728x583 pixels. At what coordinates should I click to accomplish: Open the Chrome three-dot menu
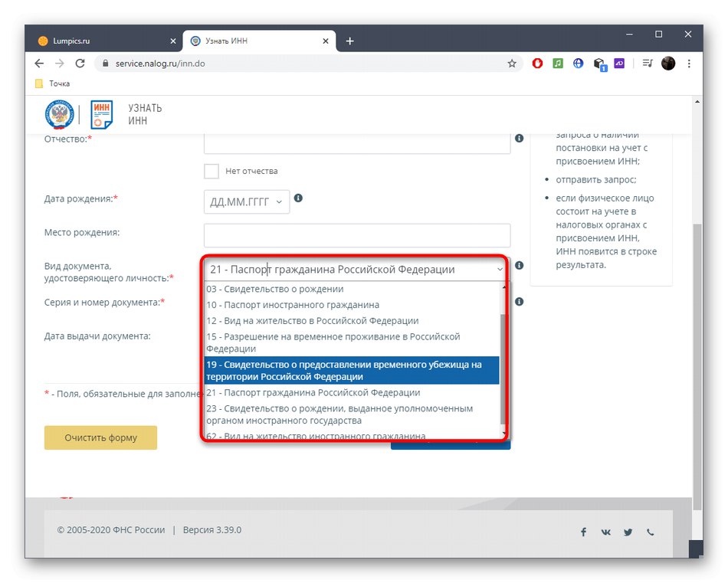coord(689,64)
